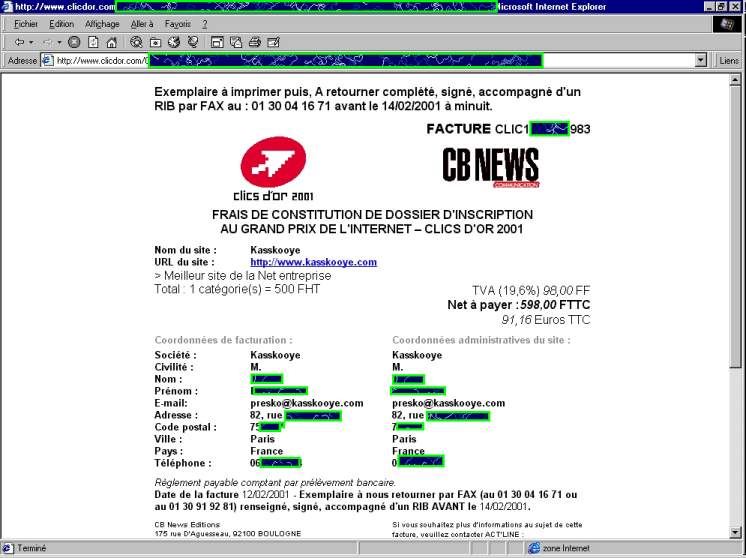Expand the address bar dropdown arrow
The image size is (746, 558).
click(700, 60)
